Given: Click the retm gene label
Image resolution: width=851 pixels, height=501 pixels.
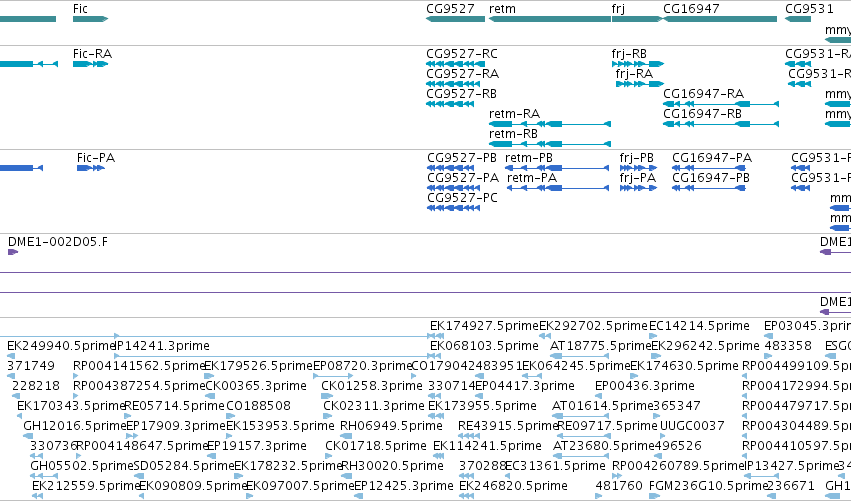Looking at the screenshot, I should coord(502,9).
